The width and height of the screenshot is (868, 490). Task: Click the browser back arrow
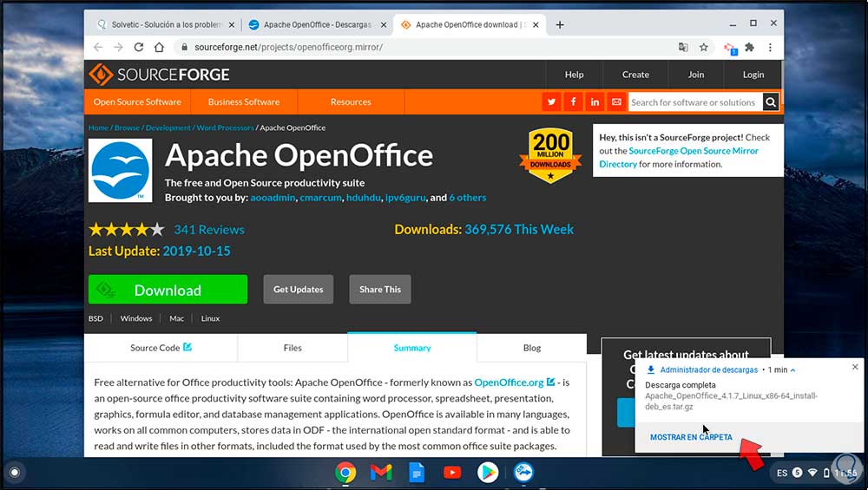[98, 48]
